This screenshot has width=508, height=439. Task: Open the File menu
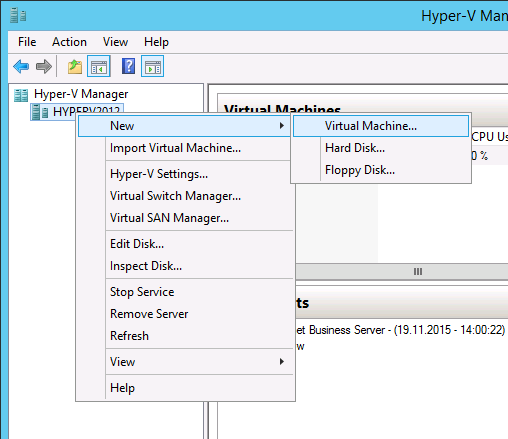pos(27,42)
